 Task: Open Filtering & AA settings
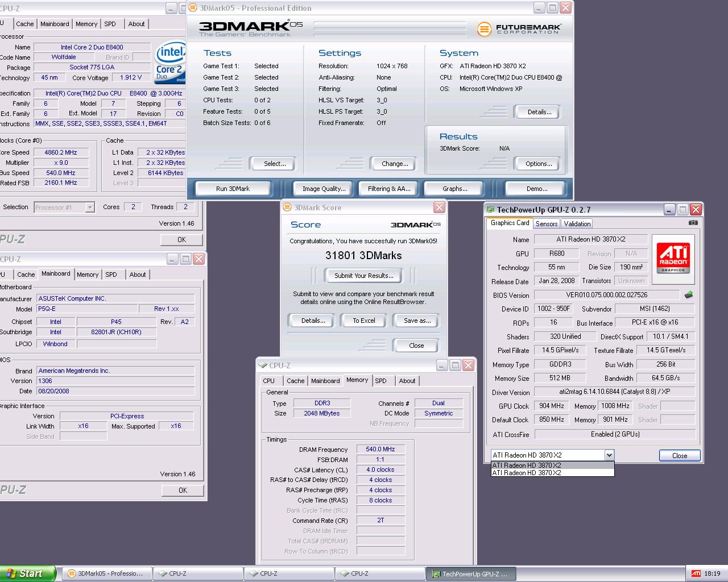point(389,189)
